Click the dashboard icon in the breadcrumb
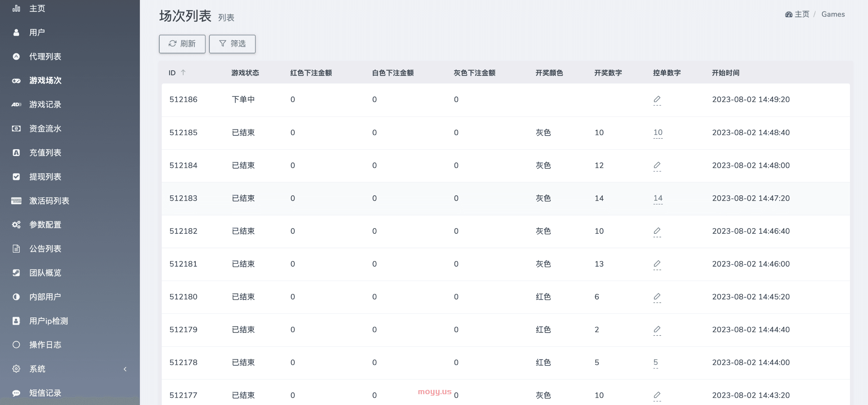 click(789, 14)
